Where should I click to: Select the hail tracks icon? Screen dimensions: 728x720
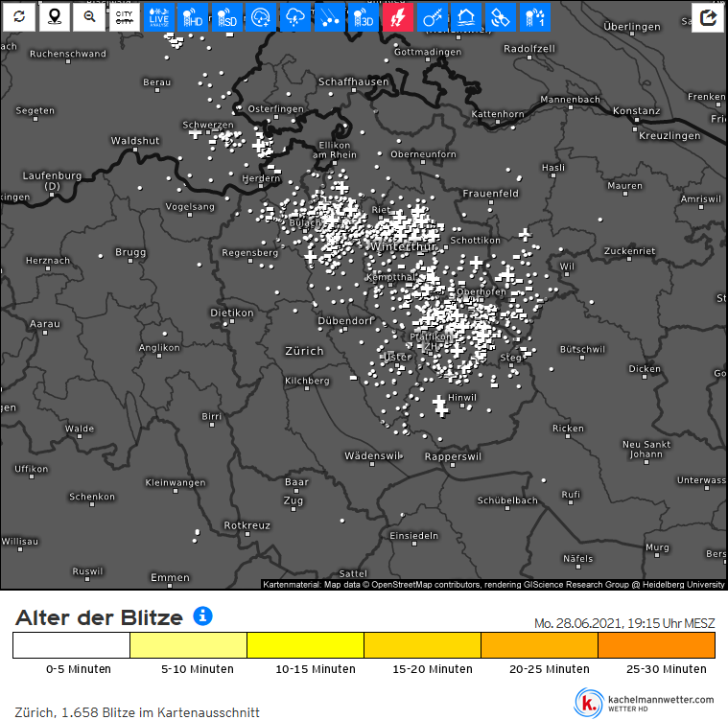(330, 17)
